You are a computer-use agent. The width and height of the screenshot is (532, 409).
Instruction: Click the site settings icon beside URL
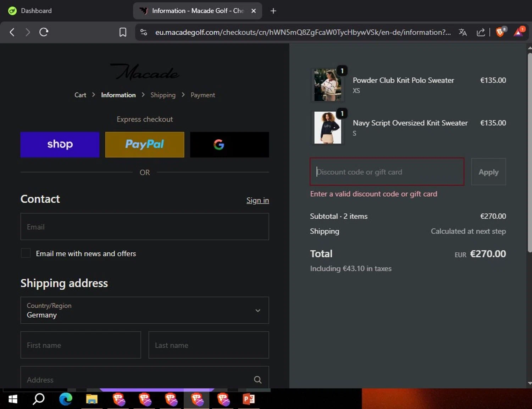pos(144,32)
